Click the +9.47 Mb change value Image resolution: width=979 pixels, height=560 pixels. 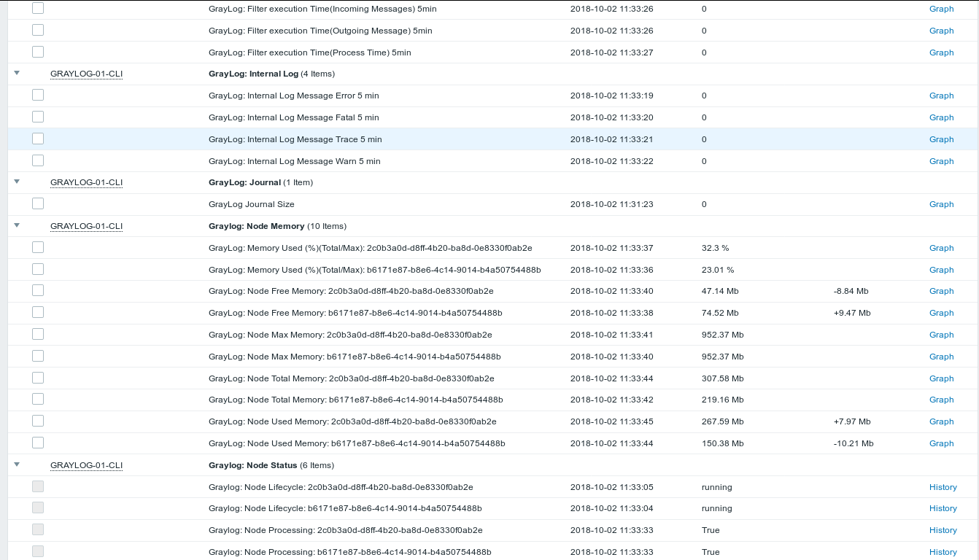[x=852, y=313]
